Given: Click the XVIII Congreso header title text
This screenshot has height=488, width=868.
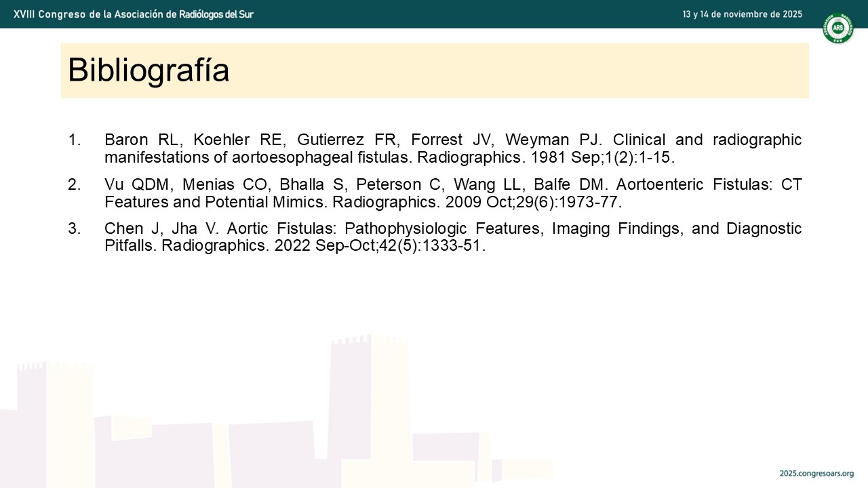Looking at the screenshot, I should click(x=134, y=14).
